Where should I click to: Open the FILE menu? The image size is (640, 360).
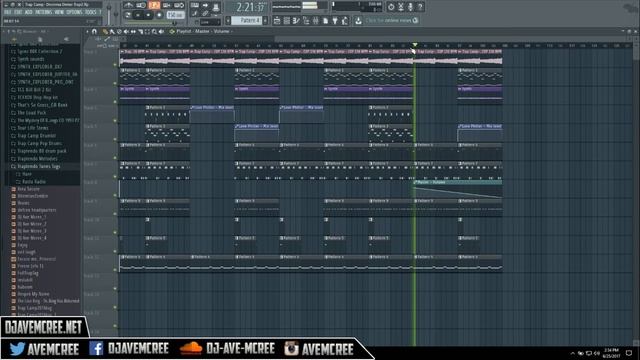click(8, 13)
